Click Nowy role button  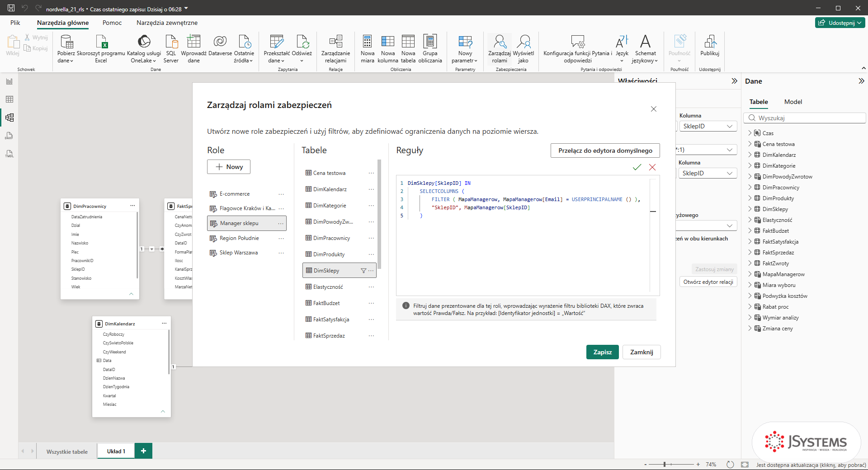tap(229, 167)
